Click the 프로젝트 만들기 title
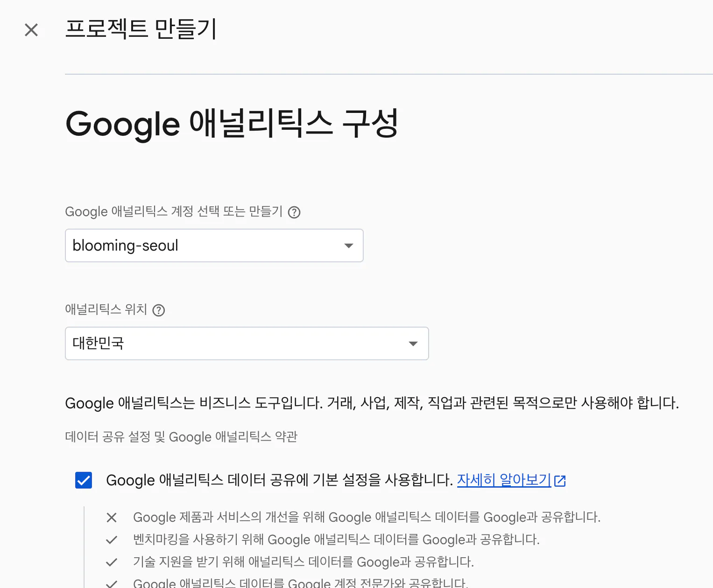This screenshot has width=713, height=588. pos(141,29)
